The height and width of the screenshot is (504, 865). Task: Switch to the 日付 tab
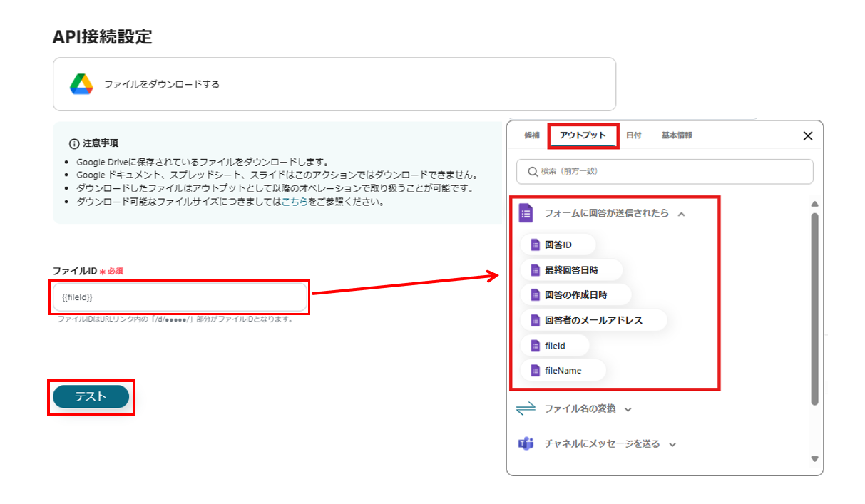[633, 135]
